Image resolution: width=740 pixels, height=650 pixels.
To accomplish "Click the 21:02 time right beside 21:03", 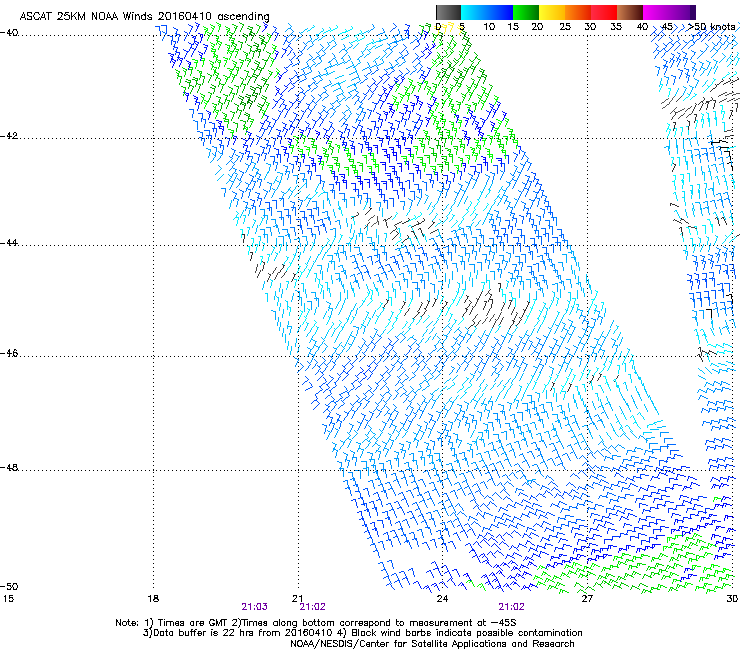I will pos(312,607).
